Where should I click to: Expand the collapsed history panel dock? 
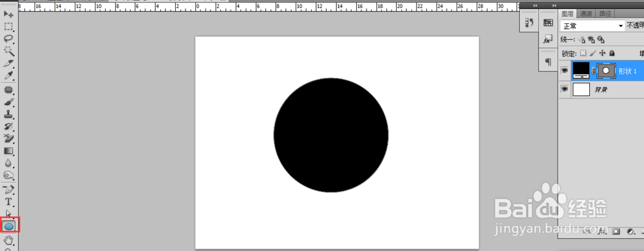[535, 5]
